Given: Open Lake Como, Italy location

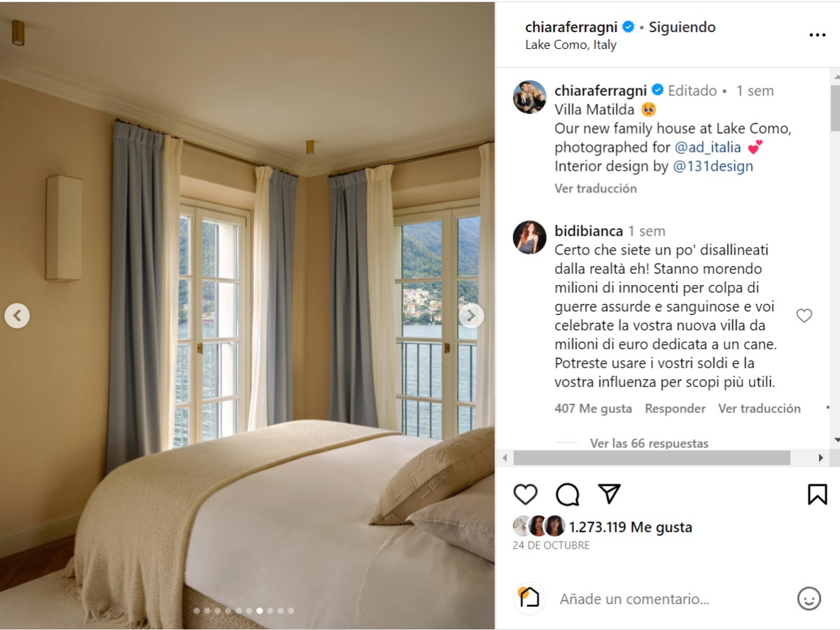Looking at the screenshot, I should coord(570,45).
